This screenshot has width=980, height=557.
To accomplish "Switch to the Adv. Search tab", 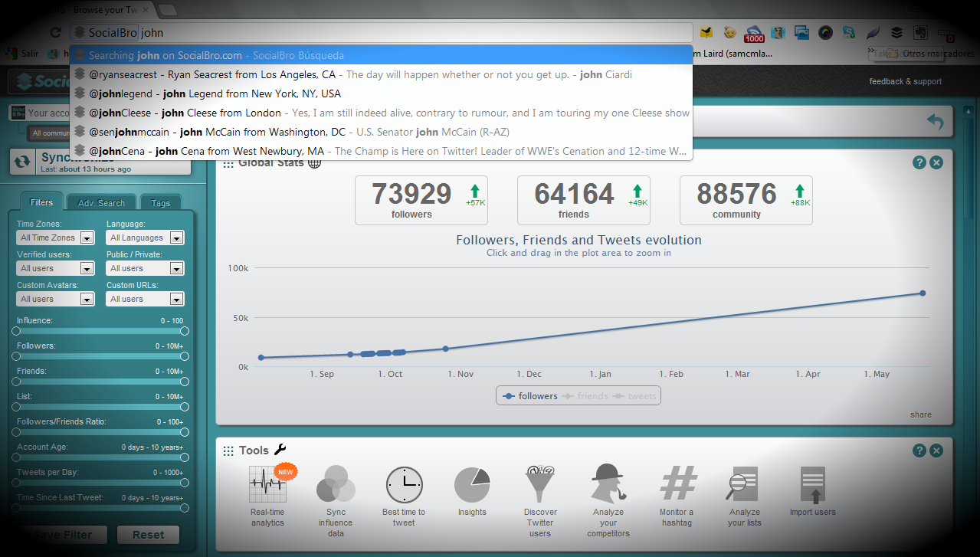I will 101,203.
